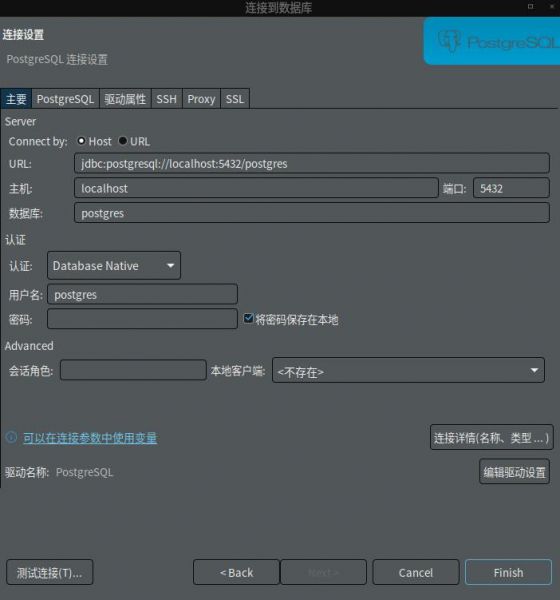Viewport: 560px width, 600px height.
Task: Go to previous step with Back
Action: (x=236, y=572)
